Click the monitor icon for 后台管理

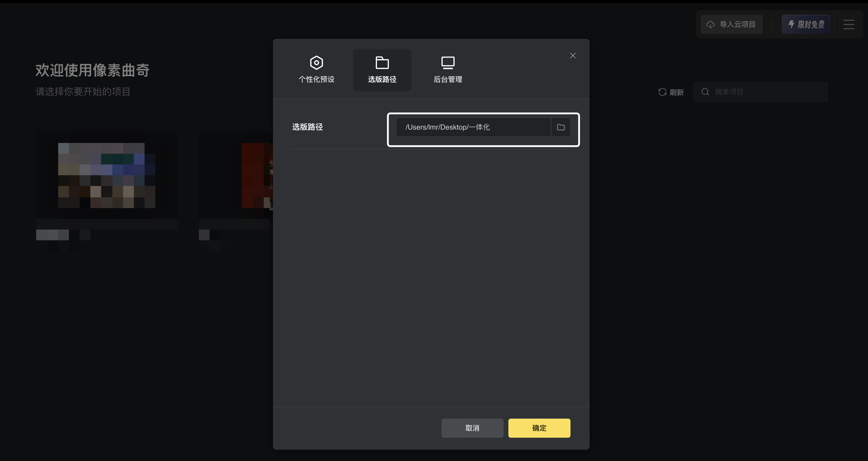(x=448, y=63)
